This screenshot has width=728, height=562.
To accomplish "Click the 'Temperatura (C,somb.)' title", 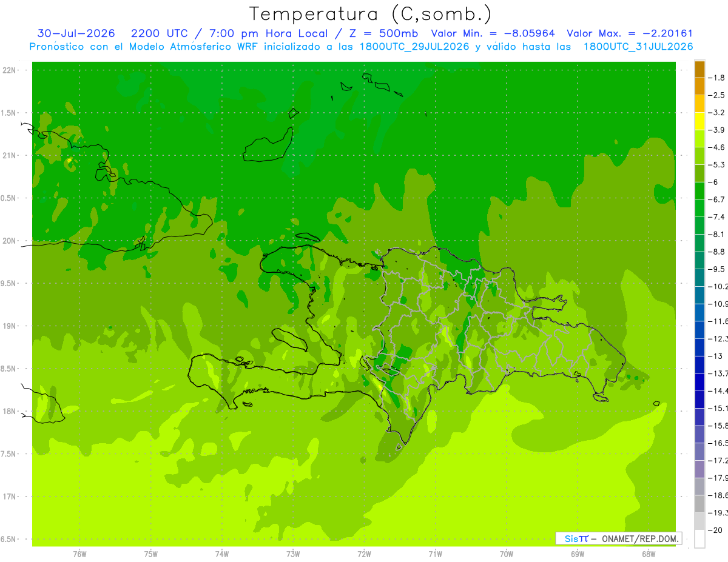I will coord(371,14).
